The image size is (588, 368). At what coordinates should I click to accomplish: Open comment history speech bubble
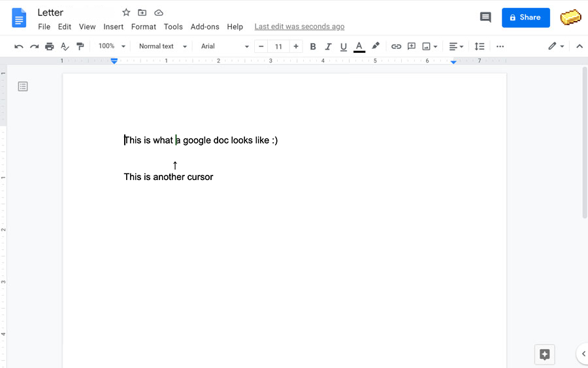click(x=485, y=18)
